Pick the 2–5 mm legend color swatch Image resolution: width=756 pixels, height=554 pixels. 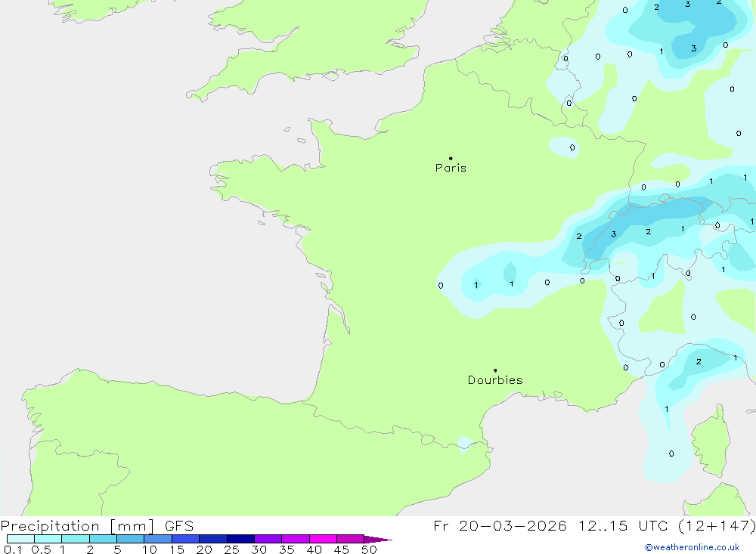point(103,539)
